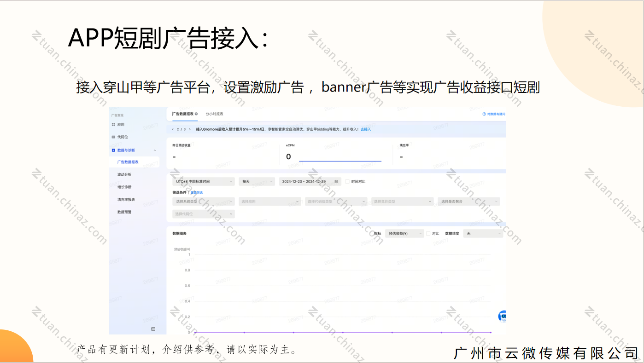This screenshot has width=644, height=363.
Task: Click the 代码位 icon in sidebar
Action: [x=113, y=137]
